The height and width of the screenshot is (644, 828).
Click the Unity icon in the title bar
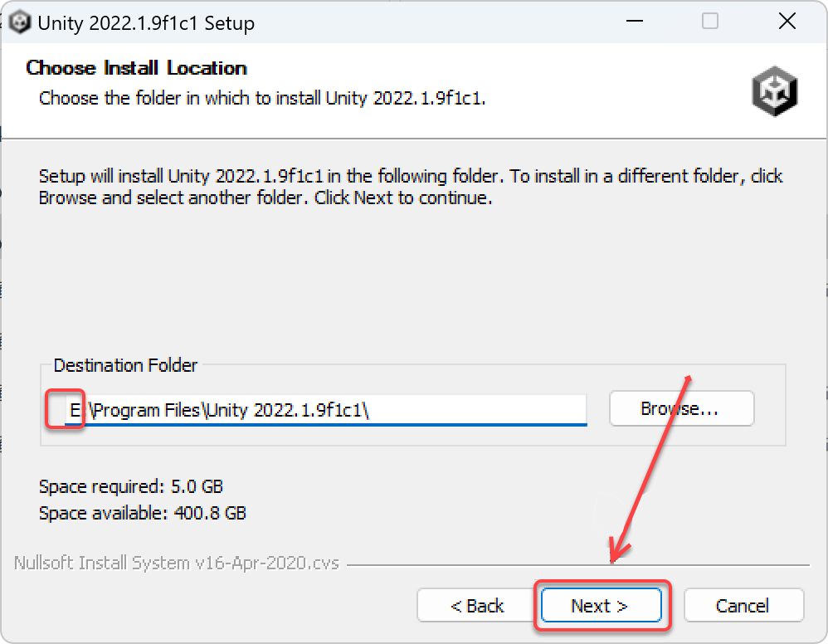click(x=20, y=22)
